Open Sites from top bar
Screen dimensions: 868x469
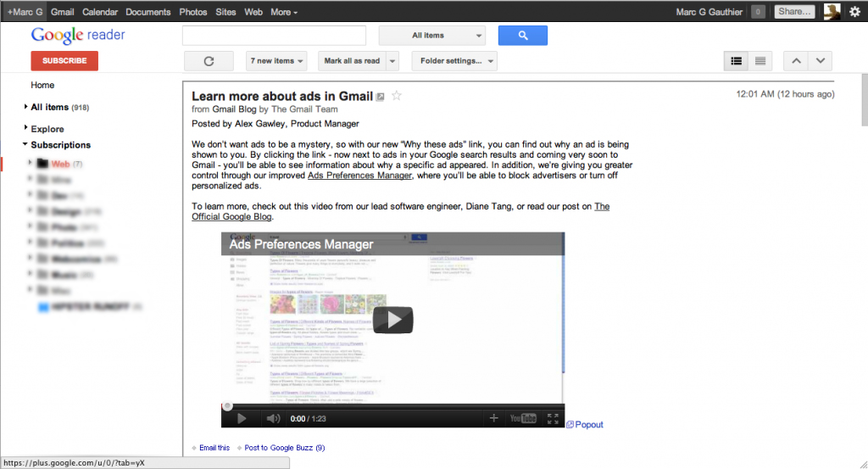225,12
